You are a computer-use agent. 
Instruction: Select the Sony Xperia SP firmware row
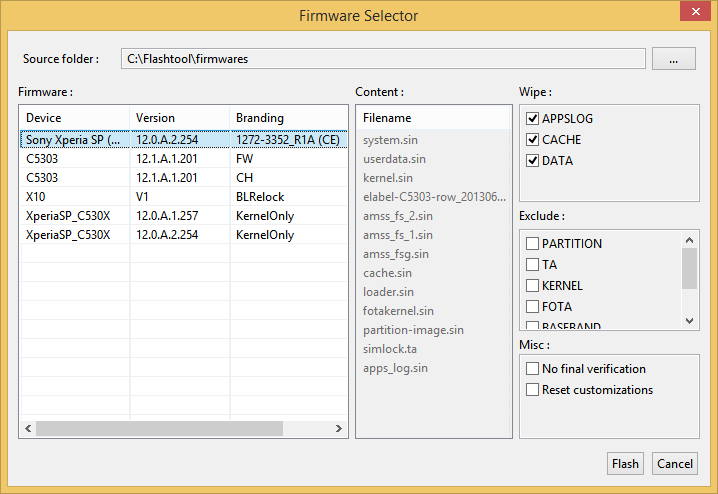point(184,140)
